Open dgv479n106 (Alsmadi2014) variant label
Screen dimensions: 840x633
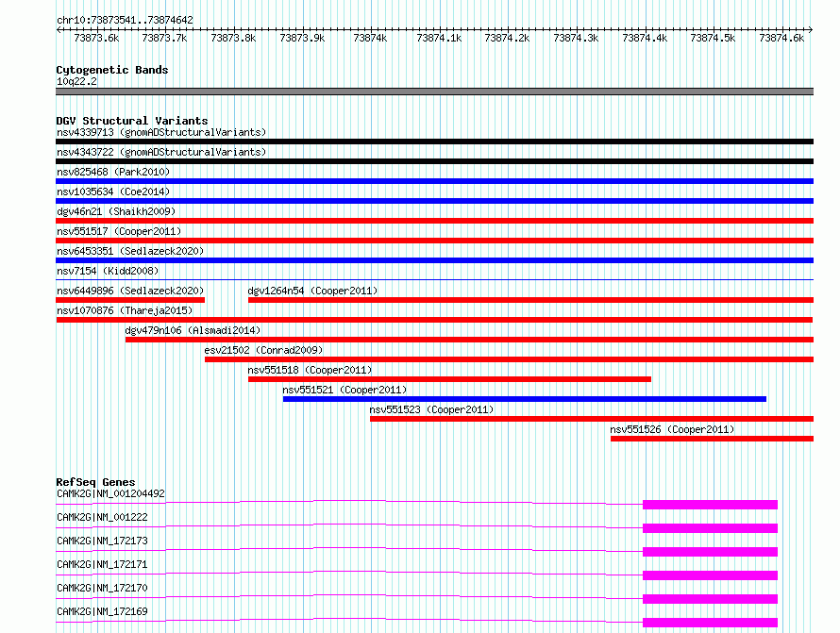[193, 330]
